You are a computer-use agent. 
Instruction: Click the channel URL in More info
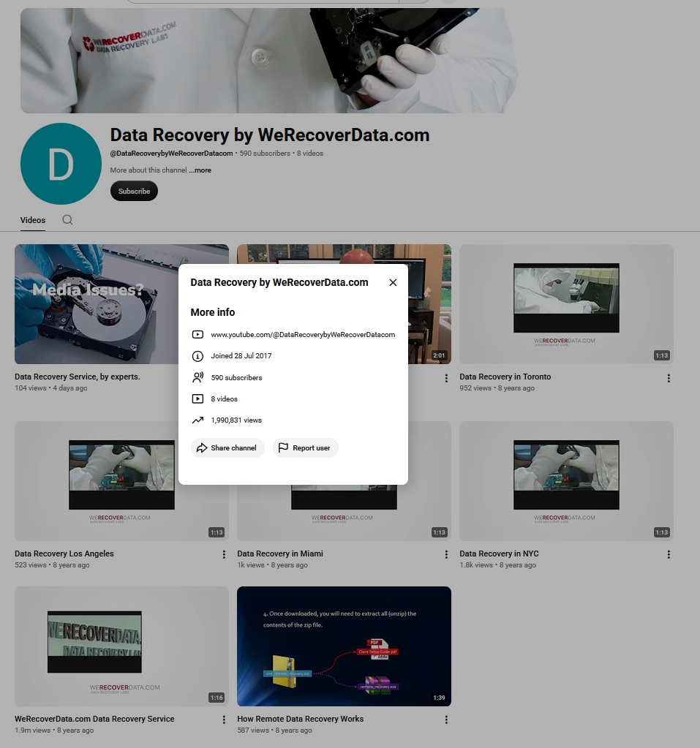coord(303,335)
